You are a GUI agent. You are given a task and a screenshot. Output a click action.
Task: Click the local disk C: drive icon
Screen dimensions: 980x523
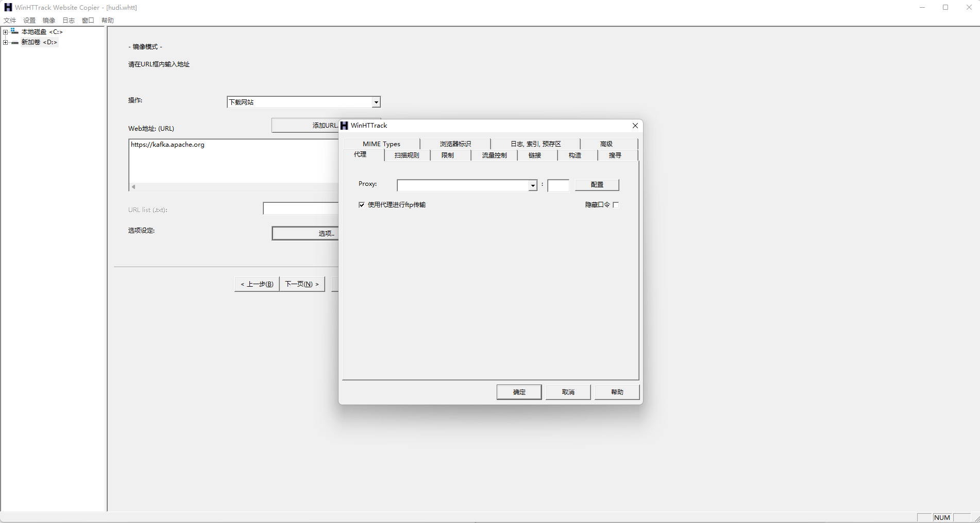14,31
